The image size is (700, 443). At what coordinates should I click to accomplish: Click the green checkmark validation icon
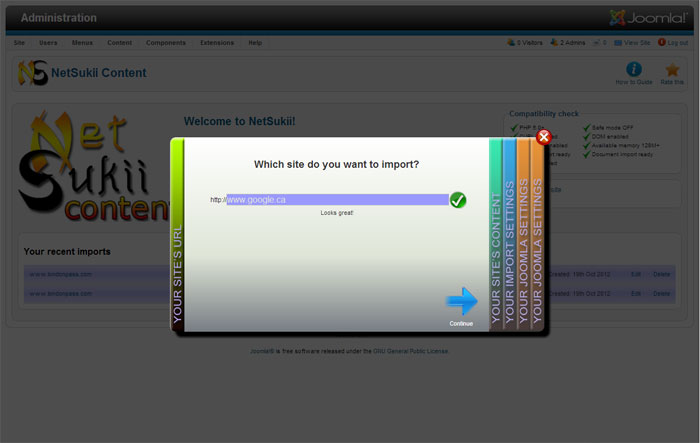pyautogui.click(x=458, y=200)
